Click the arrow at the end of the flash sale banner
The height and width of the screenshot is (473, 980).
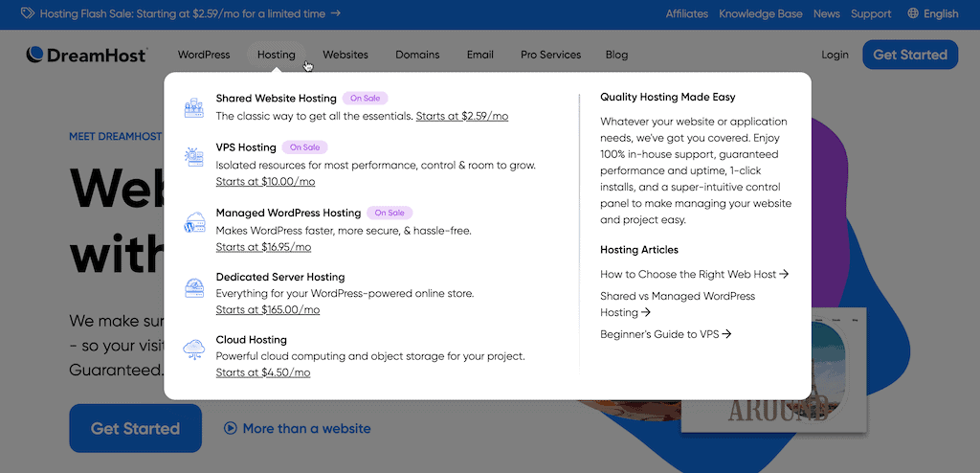pyautogui.click(x=336, y=12)
